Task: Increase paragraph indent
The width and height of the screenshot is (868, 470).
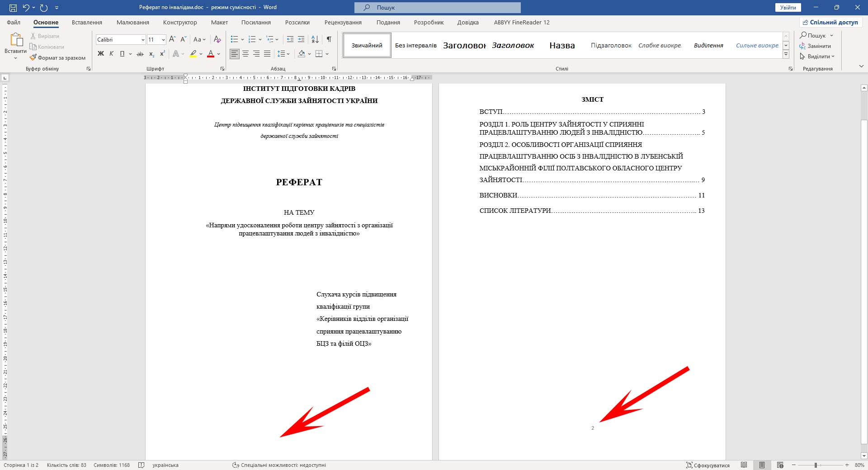Action: click(x=301, y=39)
